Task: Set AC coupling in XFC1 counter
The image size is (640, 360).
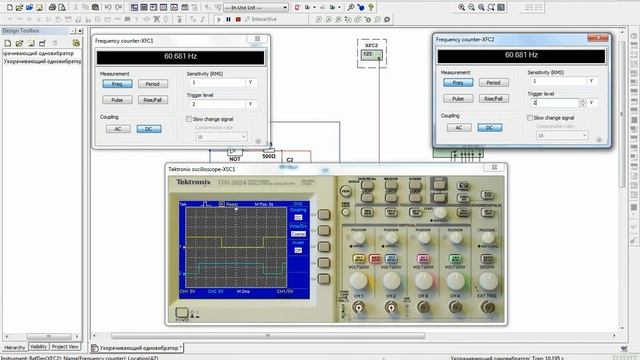Action: (x=118, y=129)
